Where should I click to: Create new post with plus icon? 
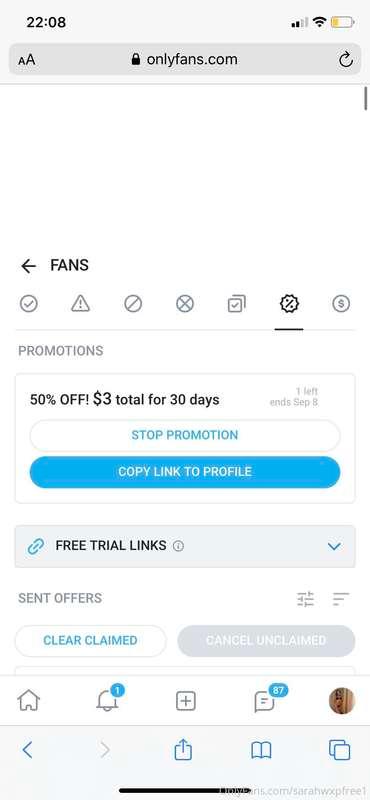(186, 701)
